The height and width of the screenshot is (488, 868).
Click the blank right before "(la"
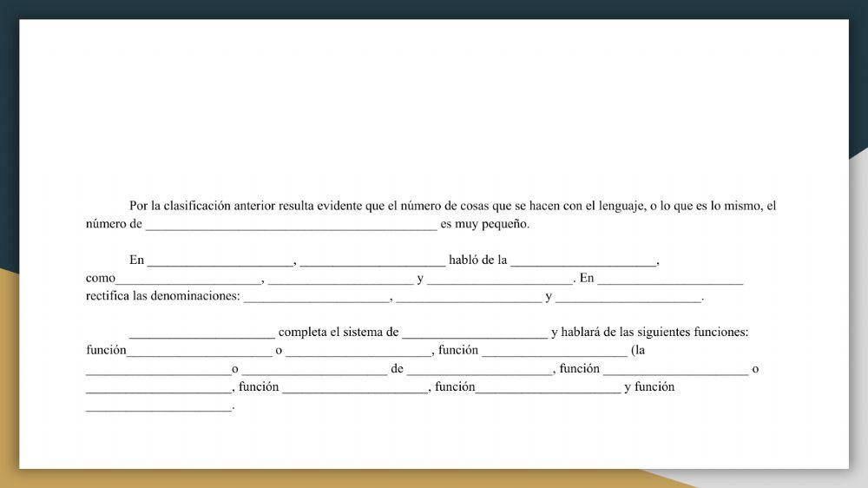555,351
